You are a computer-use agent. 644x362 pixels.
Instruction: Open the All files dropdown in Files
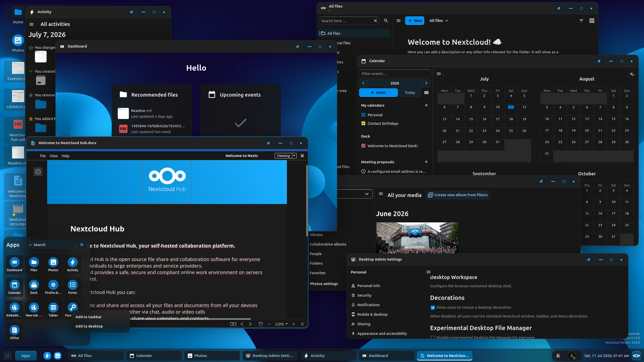[439, 21]
